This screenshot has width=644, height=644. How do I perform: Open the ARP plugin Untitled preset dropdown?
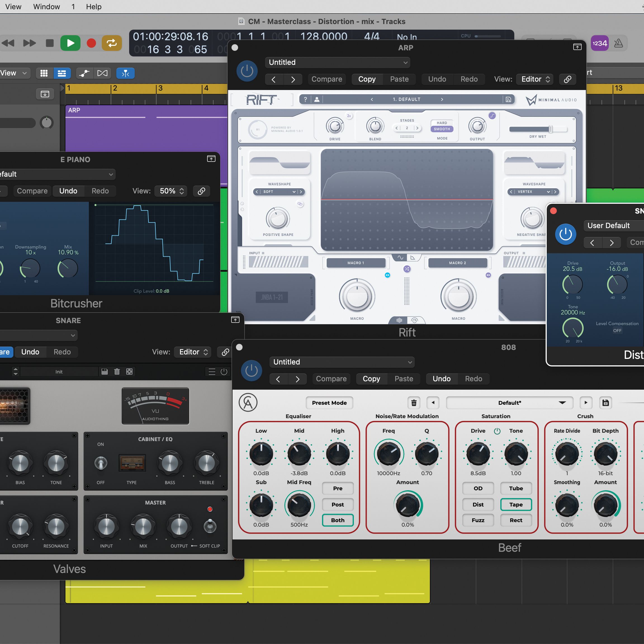click(337, 62)
